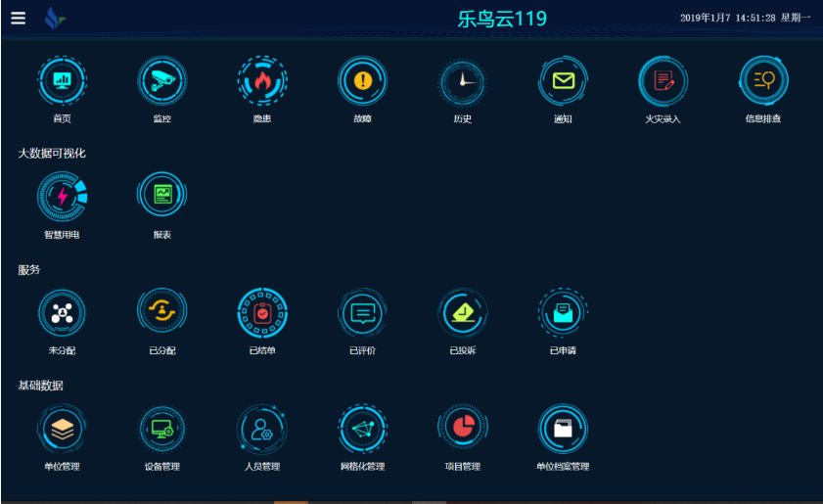Image resolution: width=823 pixels, height=504 pixels.
Task: Open the 故障 fault warning icon
Action: coord(363,81)
